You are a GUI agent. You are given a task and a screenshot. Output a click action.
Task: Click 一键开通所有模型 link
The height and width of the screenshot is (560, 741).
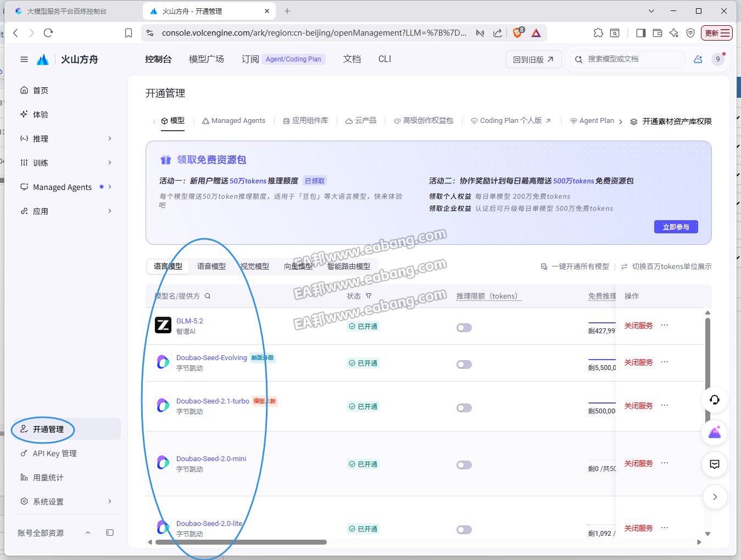click(x=575, y=266)
